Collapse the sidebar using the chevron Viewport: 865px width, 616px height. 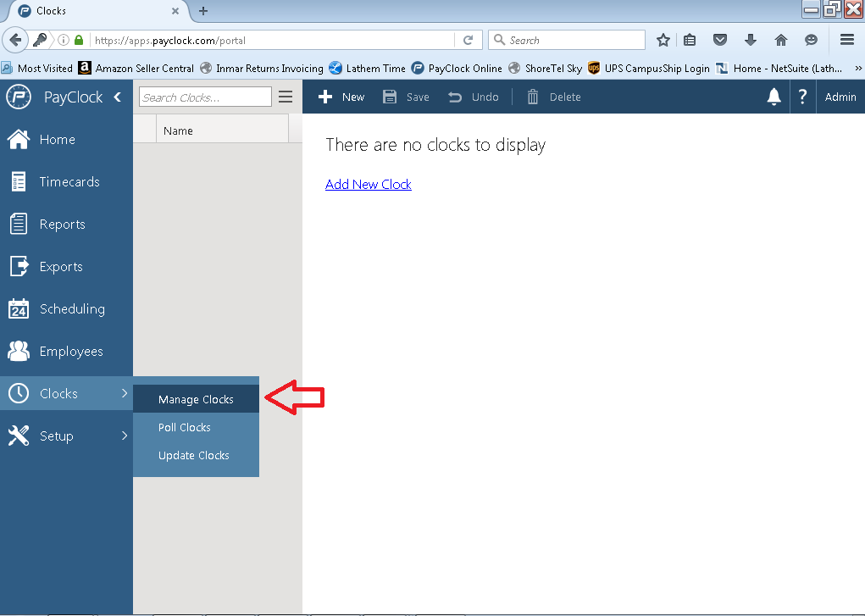118,97
